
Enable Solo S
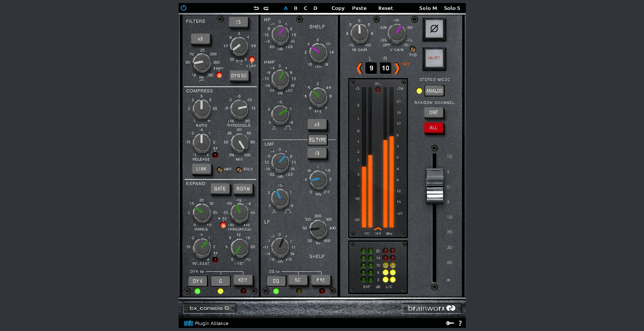point(452,8)
